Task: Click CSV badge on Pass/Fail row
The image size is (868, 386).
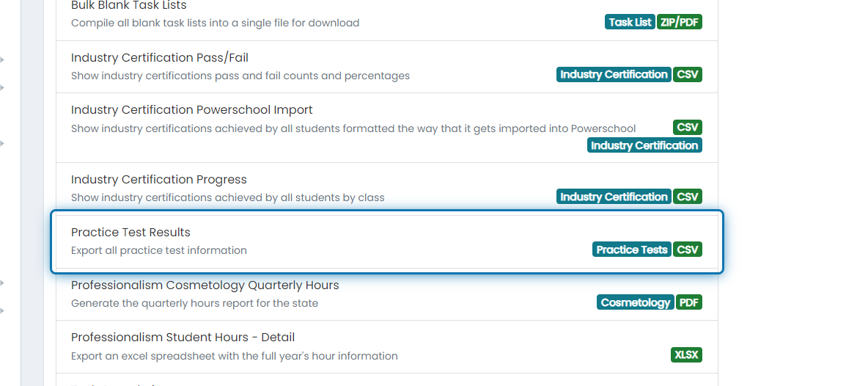Action: tap(688, 75)
